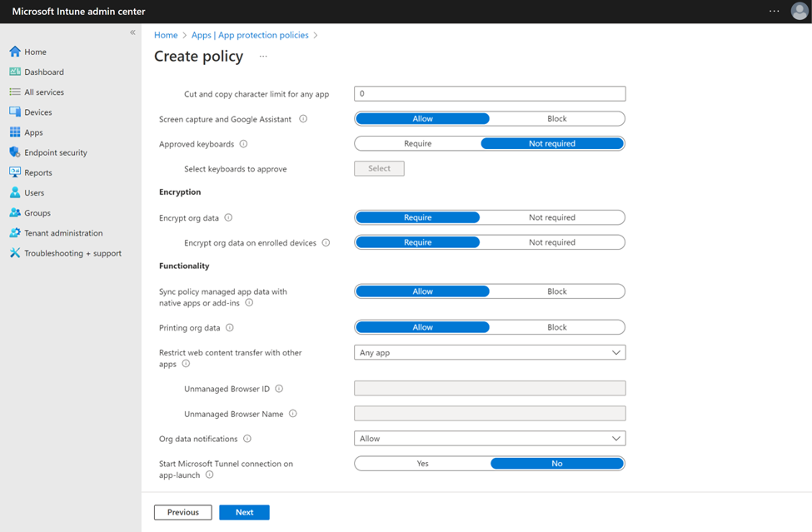Set Start Microsoft Tunnel connection to Yes
Viewport: 812px width, 532px height.
click(422, 463)
